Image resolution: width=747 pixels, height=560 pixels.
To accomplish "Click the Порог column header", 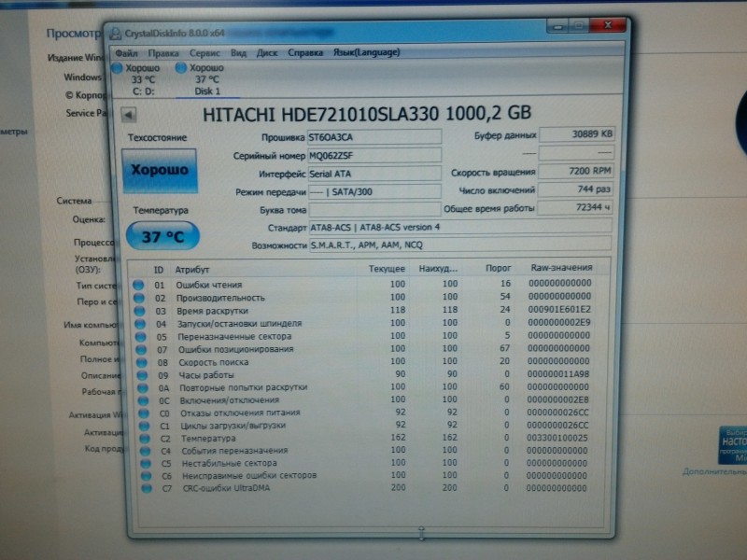I will 498,268.
